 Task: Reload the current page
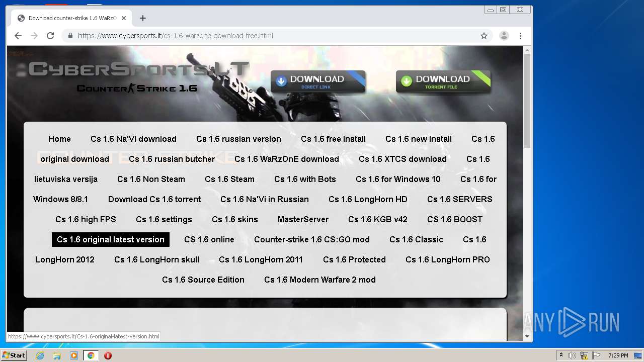pos(50,36)
